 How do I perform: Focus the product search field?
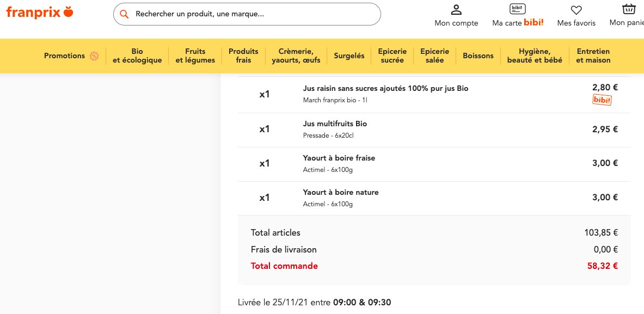tap(247, 14)
